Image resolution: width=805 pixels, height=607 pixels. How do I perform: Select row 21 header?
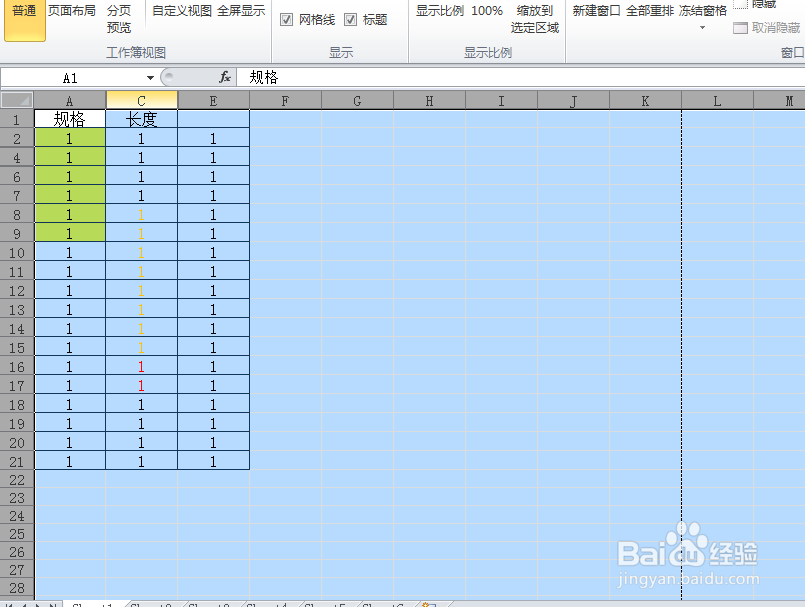click(x=17, y=462)
